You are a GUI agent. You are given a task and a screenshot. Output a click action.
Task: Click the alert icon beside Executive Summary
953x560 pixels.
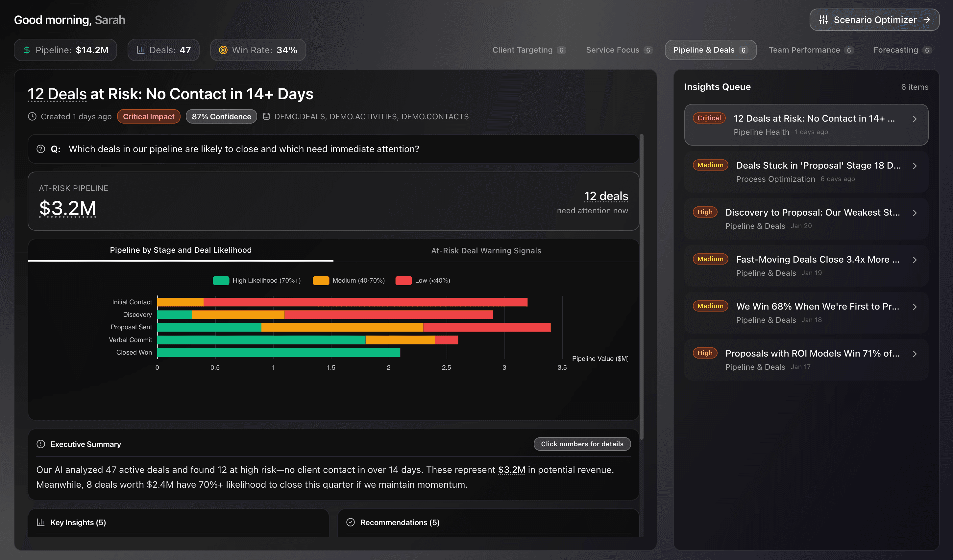tap(40, 444)
